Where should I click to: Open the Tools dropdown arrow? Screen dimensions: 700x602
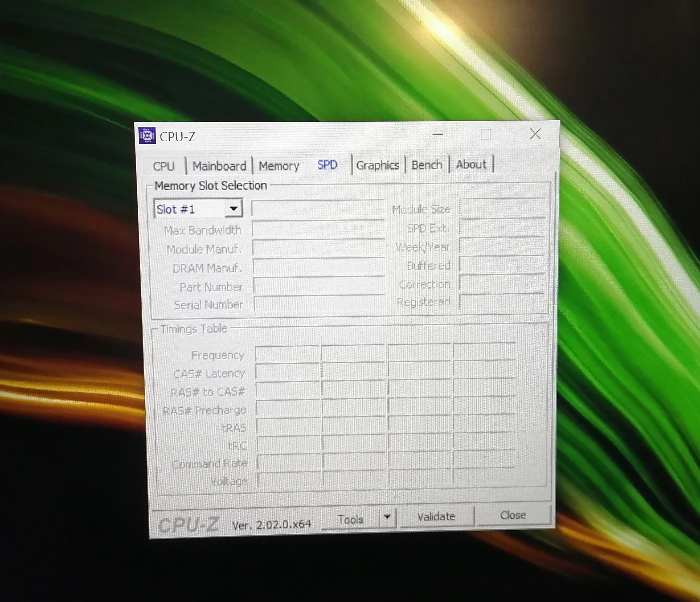tap(387, 518)
